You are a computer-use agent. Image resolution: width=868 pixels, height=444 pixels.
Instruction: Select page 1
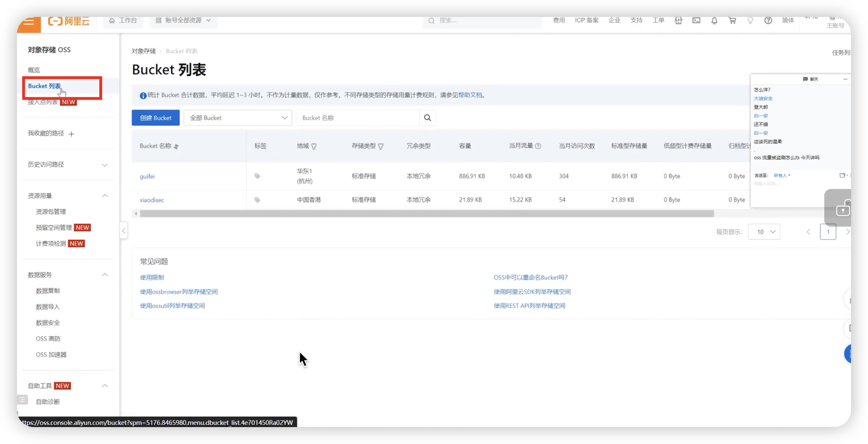tap(828, 232)
